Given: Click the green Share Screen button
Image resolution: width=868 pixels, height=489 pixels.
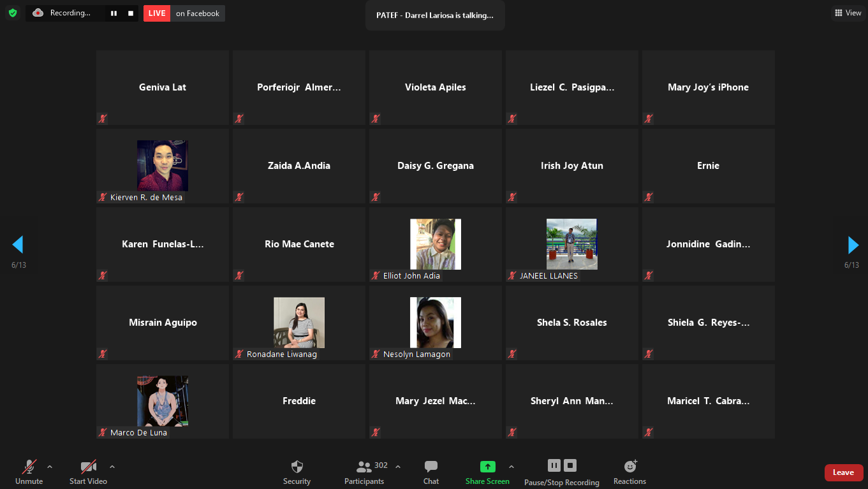Looking at the screenshot, I should tap(487, 472).
